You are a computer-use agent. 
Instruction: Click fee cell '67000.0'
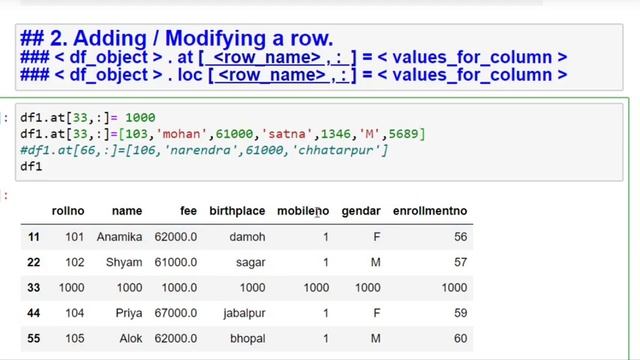point(176,313)
